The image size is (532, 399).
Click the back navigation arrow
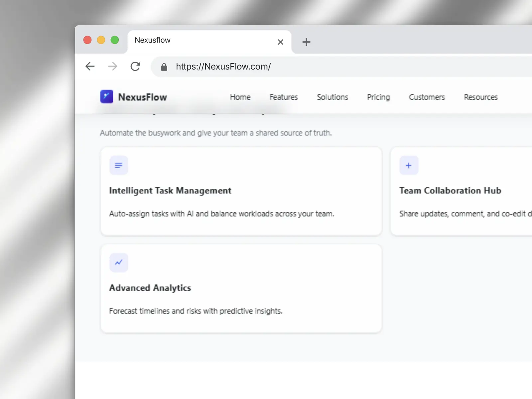[89, 66]
